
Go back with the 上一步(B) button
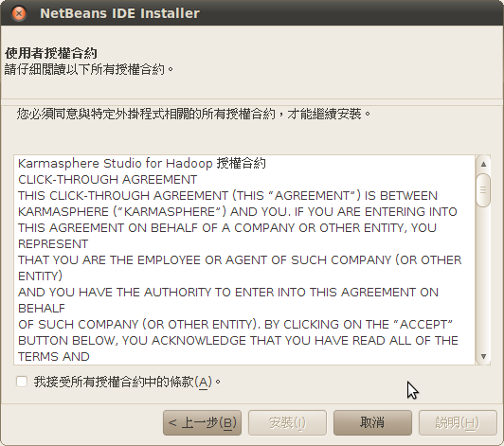[202, 423]
